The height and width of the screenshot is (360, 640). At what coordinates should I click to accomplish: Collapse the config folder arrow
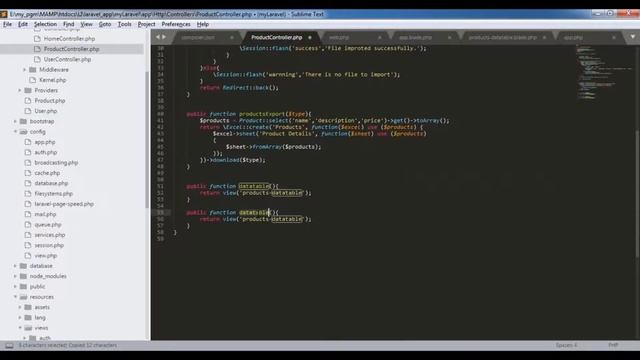coord(15,132)
